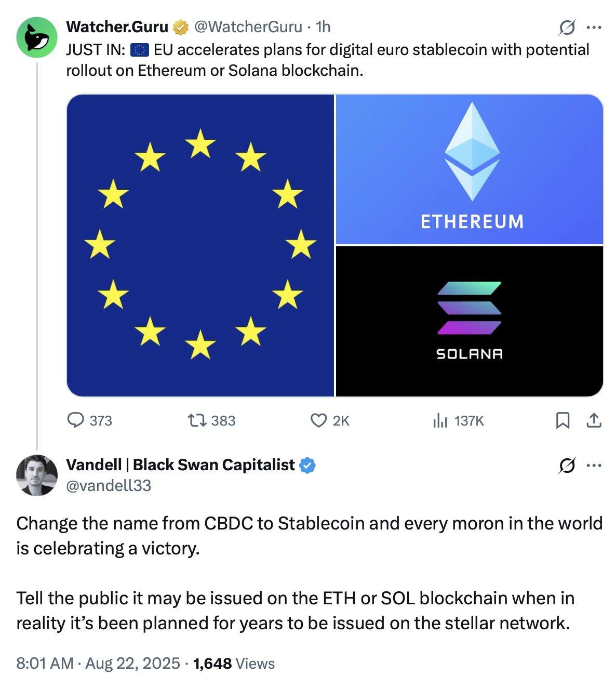Open the Solana logo image
This screenshot has width=616, height=689.
pos(470,321)
